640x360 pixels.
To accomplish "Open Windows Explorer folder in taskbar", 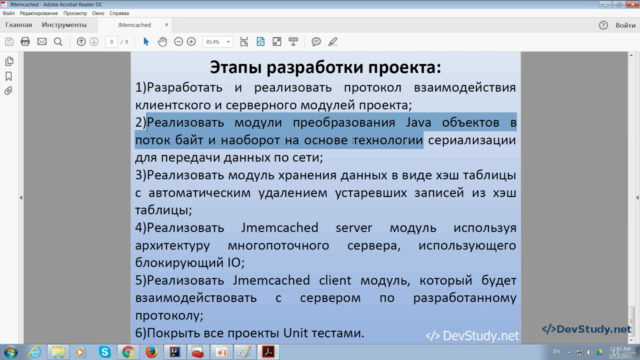I will pyautogui.click(x=58, y=352).
